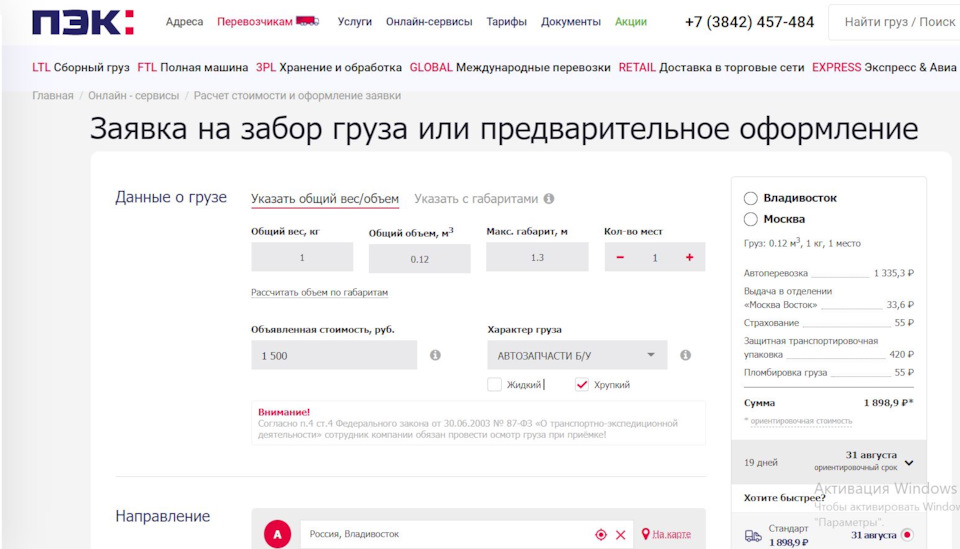Open the Онлайн-сервисы menu
Image resolution: width=960 pixels, height=549 pixels.
429,21
